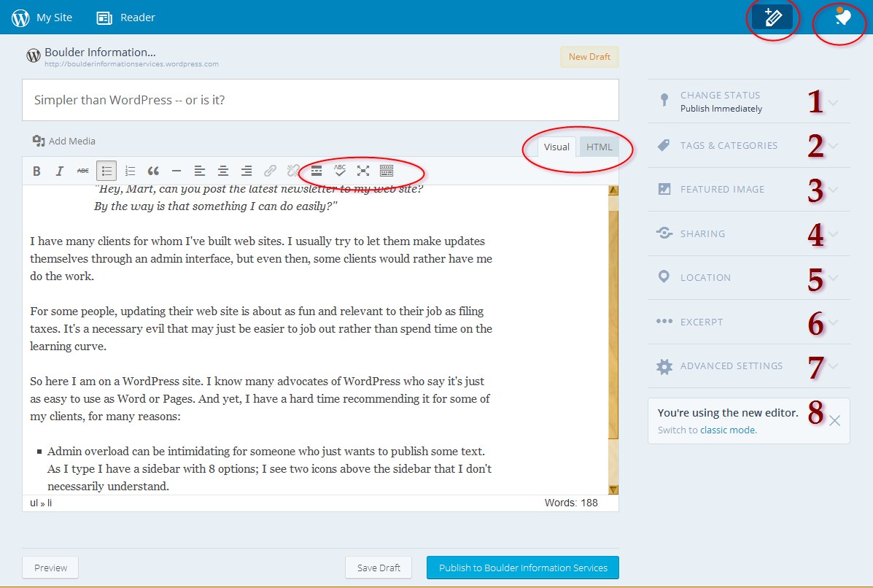Align text center

tap(223, 171)
